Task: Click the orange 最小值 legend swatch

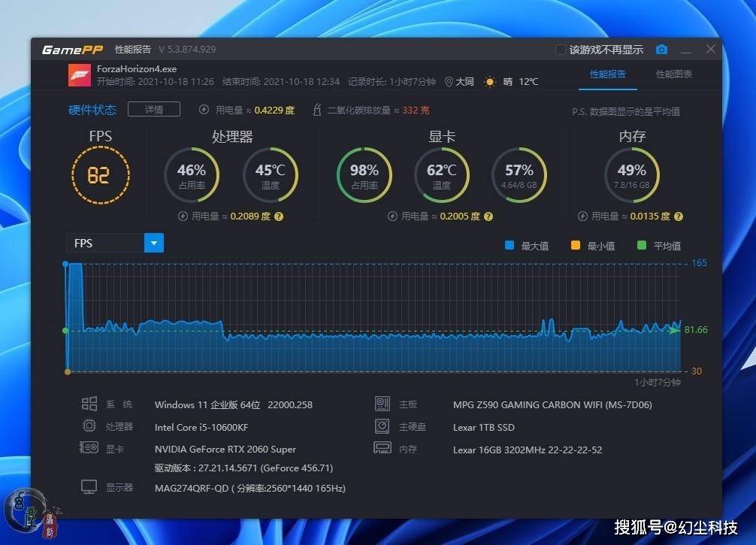Action: (x=575, y=246)
